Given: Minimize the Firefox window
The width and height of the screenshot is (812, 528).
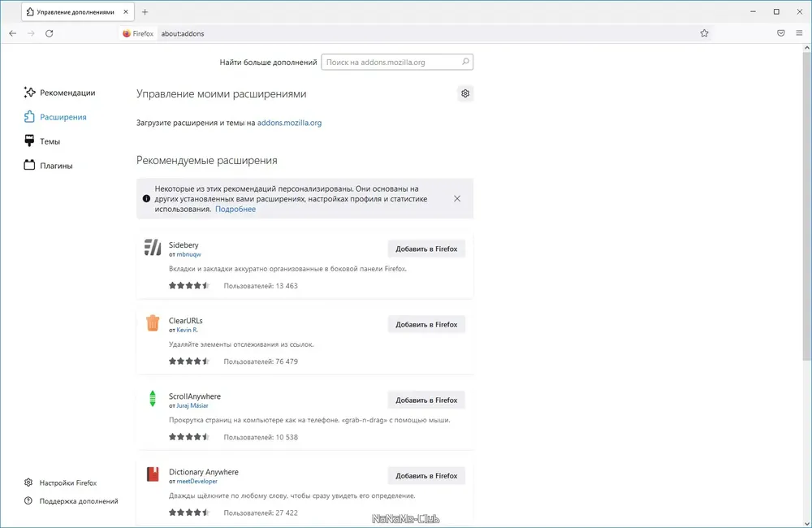Looking at the screenshot, I should [753, 11].
